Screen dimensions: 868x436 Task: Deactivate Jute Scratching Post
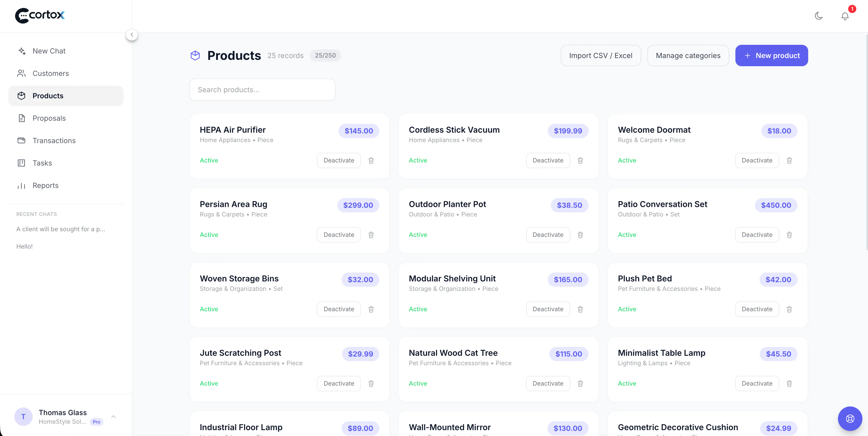click(339, 383)
